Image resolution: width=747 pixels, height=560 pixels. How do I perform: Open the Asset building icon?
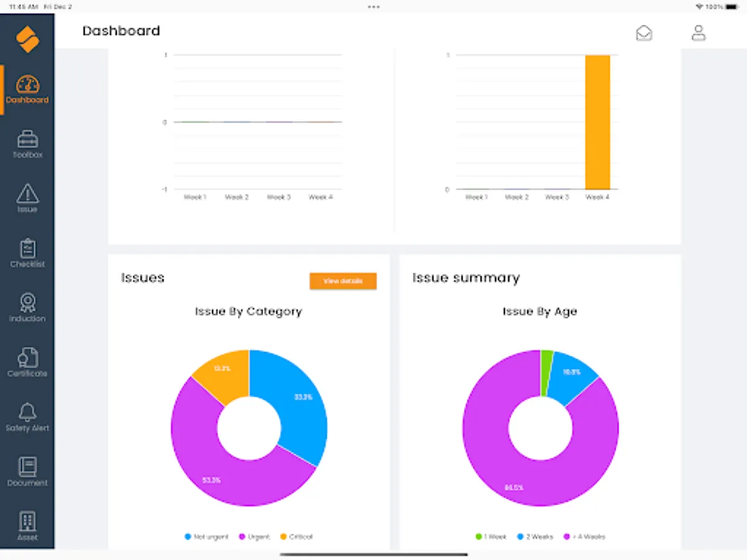coord(27,521)
